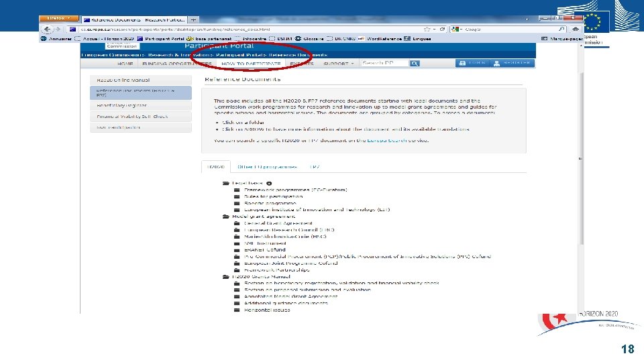
Task: Click folder icon of Specific programme
Action: [237, 203]
